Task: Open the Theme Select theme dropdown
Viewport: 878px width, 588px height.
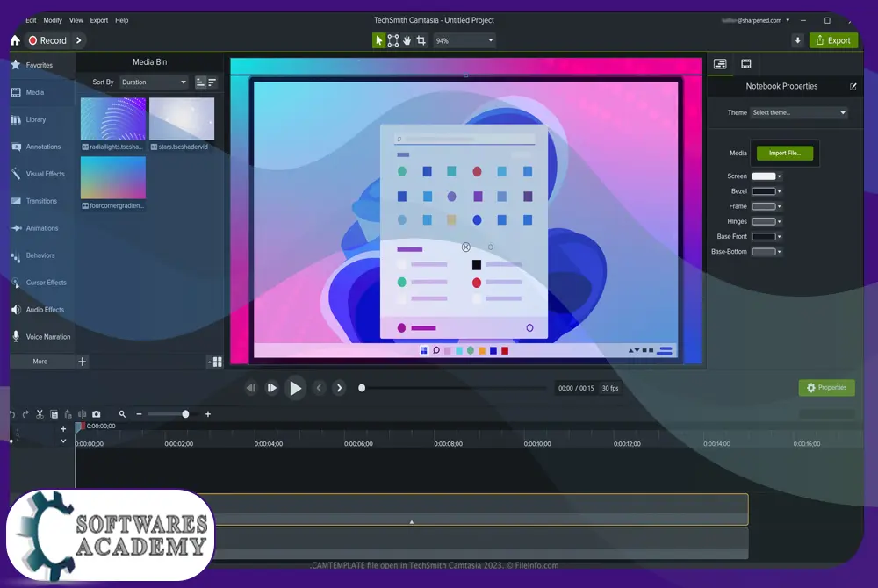Action: coord(798,112)
